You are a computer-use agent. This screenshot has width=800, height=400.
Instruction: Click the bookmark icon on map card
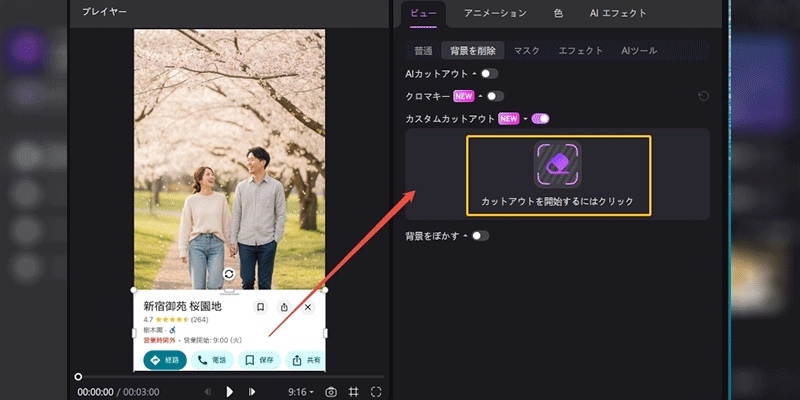click(260, 307)
